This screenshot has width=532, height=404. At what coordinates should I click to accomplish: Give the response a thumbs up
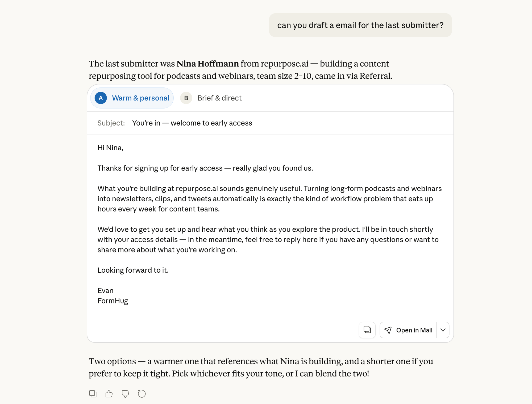pos(109,394)
